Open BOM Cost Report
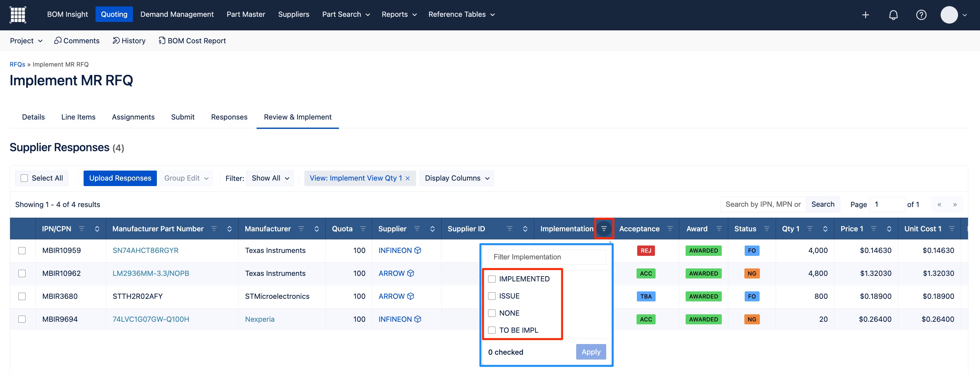 (192, 41)
